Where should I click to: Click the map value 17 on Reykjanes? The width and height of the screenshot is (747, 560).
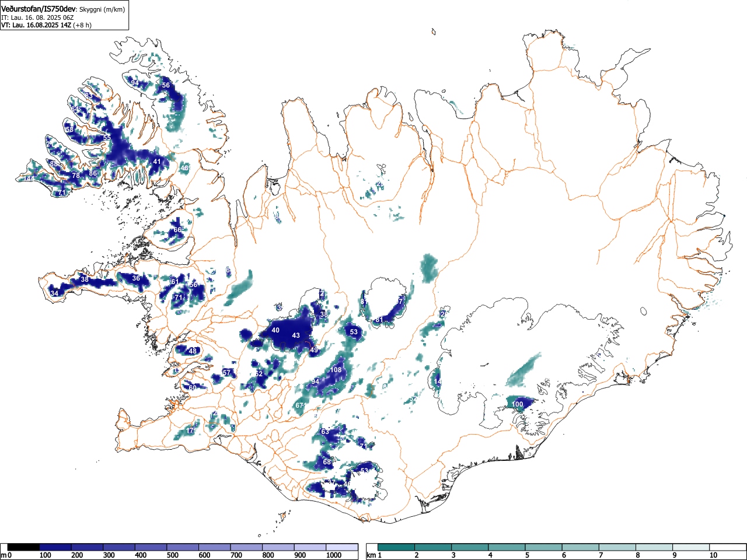pos(190,430)
